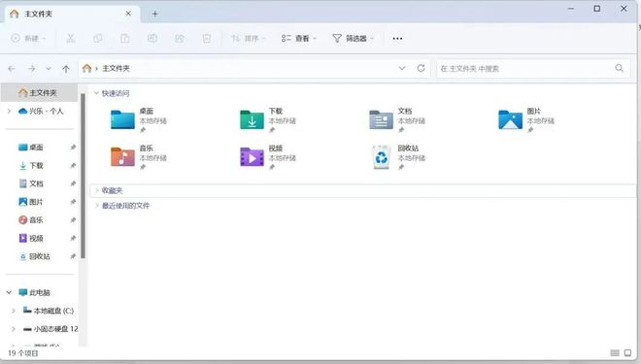This screenshot has height=364, width=641.
Task: Click the Delete trash icon in toolbar
Action: point(207,39)
